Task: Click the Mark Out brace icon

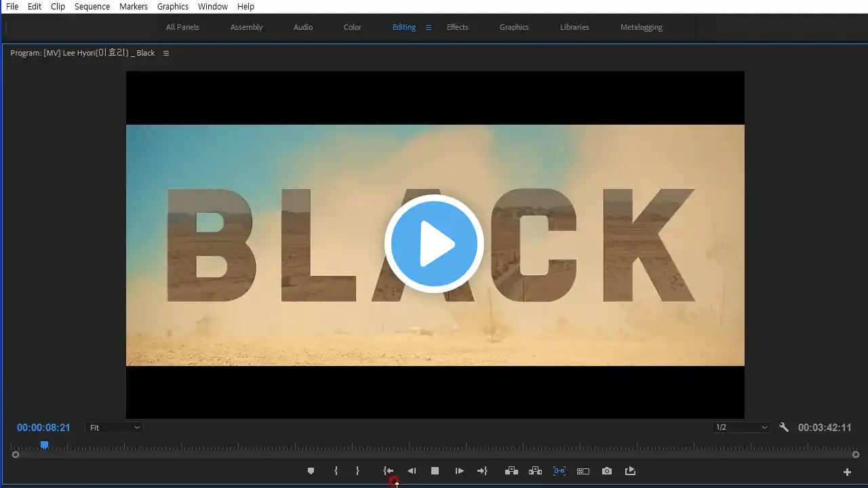Action: (x=358, y=471)
